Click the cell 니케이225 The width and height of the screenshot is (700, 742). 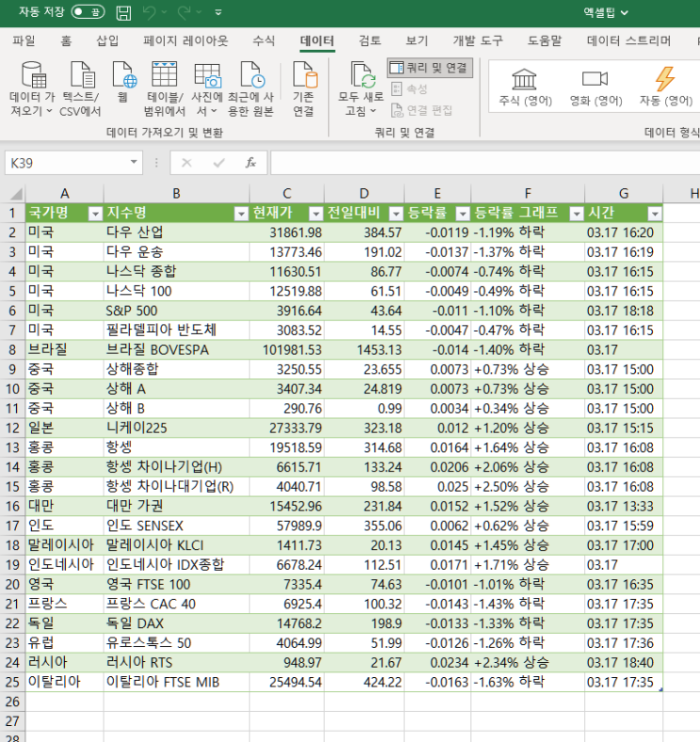click(176, 427)
